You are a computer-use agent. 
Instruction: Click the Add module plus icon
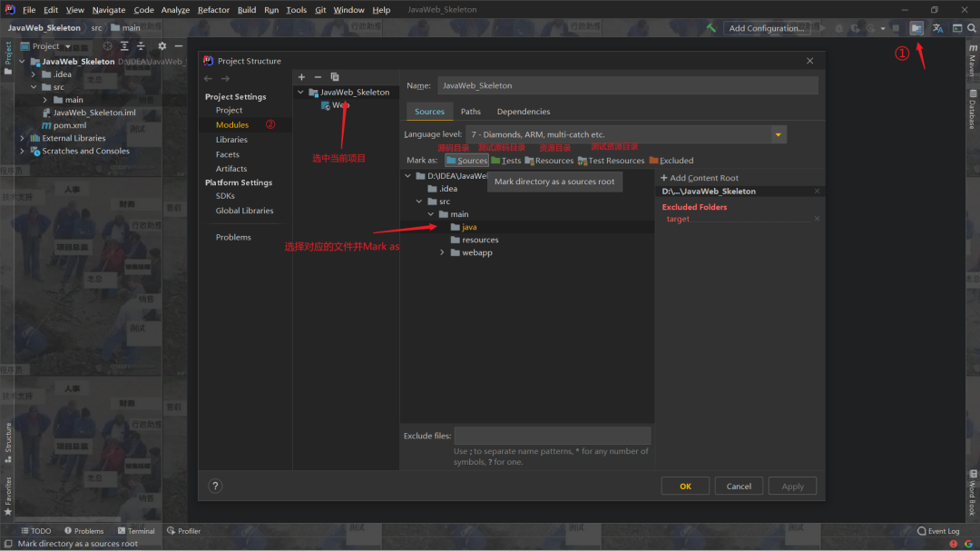tap(301, 77)
